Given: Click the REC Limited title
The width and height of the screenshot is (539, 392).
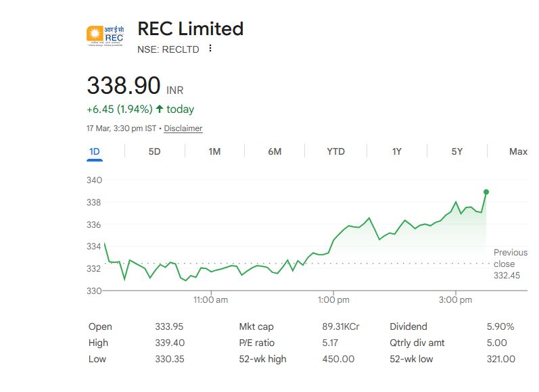Looking at the screenshot, I should [190, 29].
